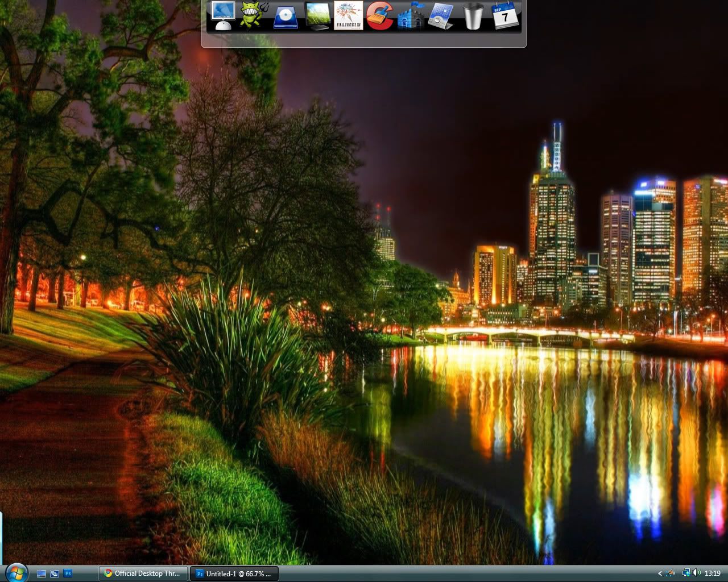Launch the green devil monster app
Viewport: 728px width, 582px height.
click(253, 15)
